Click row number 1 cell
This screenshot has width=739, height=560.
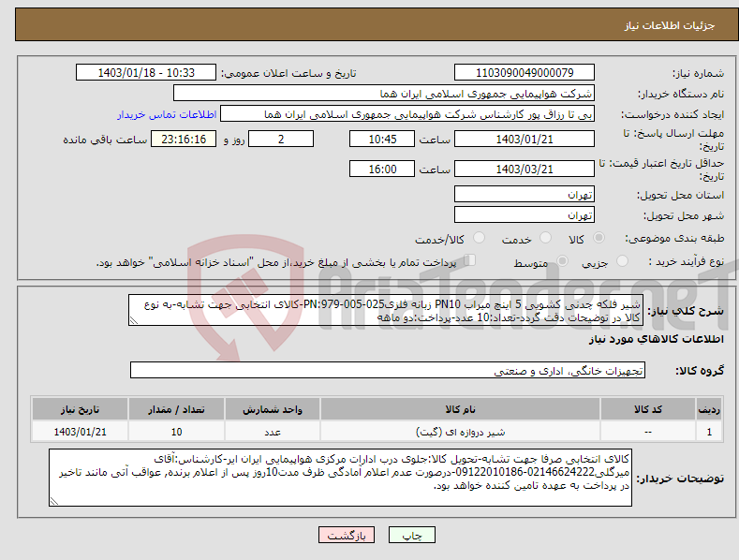(709, 432)
